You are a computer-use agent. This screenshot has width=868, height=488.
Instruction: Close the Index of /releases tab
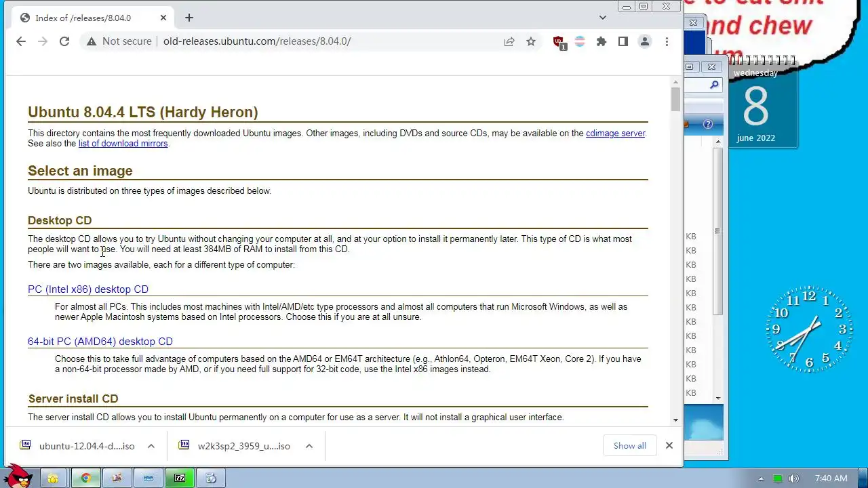pos(163,18)
